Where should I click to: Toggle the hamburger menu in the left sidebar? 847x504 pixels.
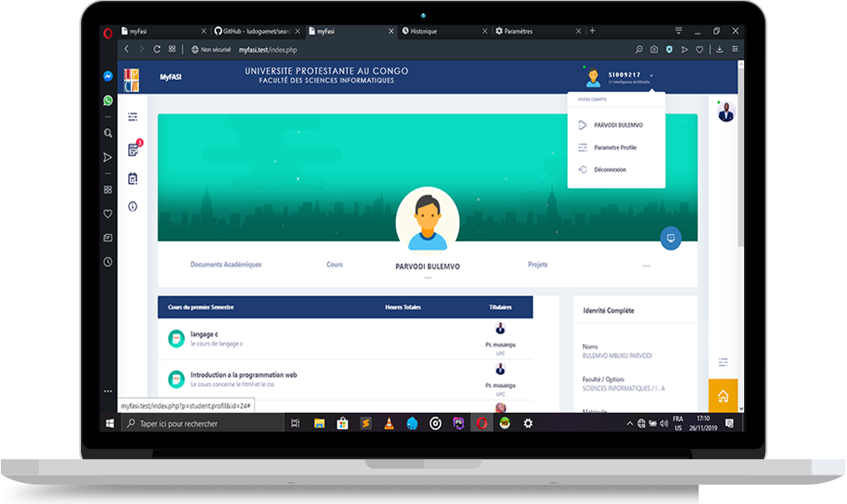[132, 115]
